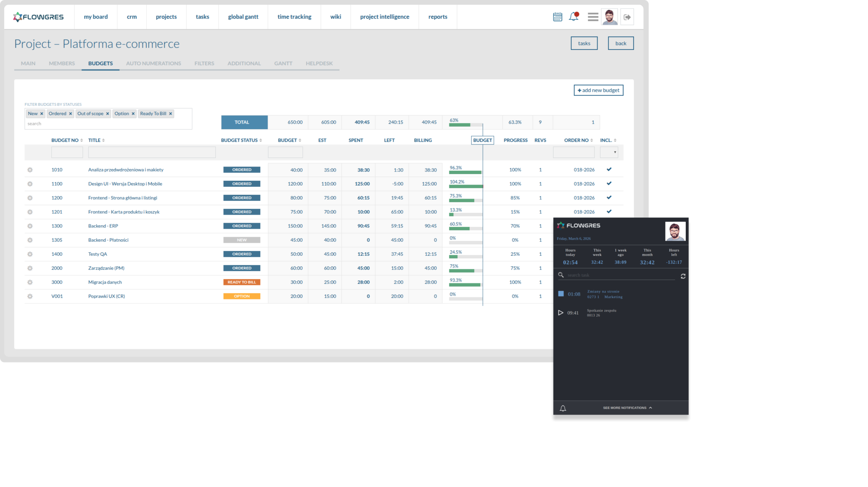The width and height of the screenshot is (868, 487).
Task: Click the Design UI budget progress bar
Action: (x=465, y=186)
